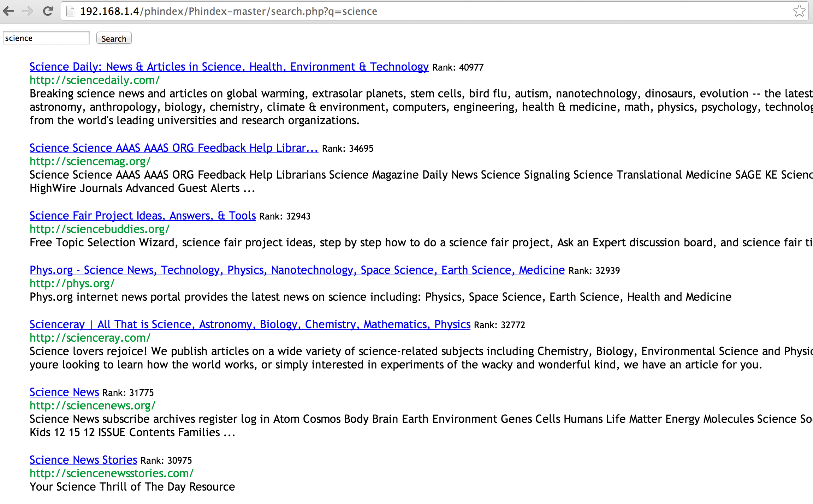The height and width of the screenshot is (504, 813).
Task: Click the Rank: 30975 text
Action: coord(166,461)
